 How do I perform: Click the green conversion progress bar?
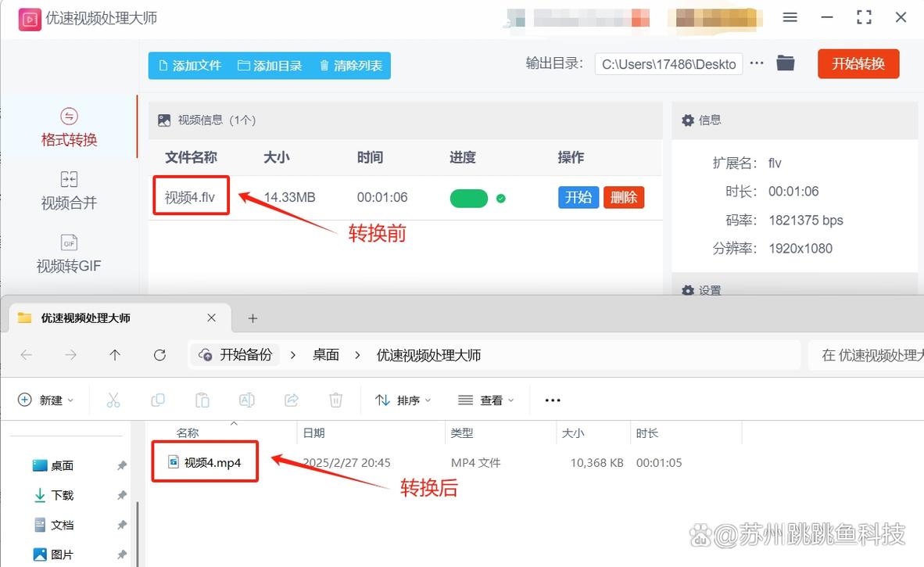point(468,199)
